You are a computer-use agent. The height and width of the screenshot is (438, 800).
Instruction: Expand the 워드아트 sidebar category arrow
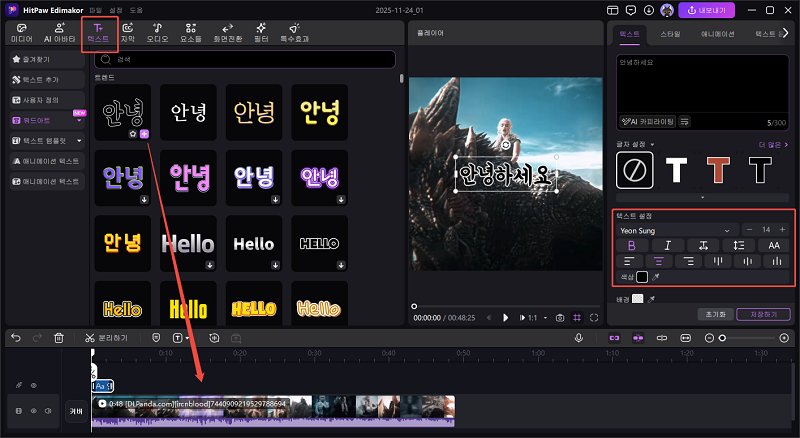(x=79, y=121)
